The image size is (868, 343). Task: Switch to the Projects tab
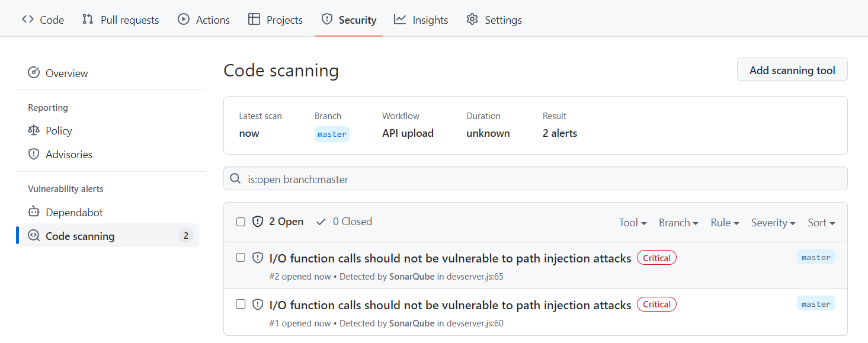(275, 19)
